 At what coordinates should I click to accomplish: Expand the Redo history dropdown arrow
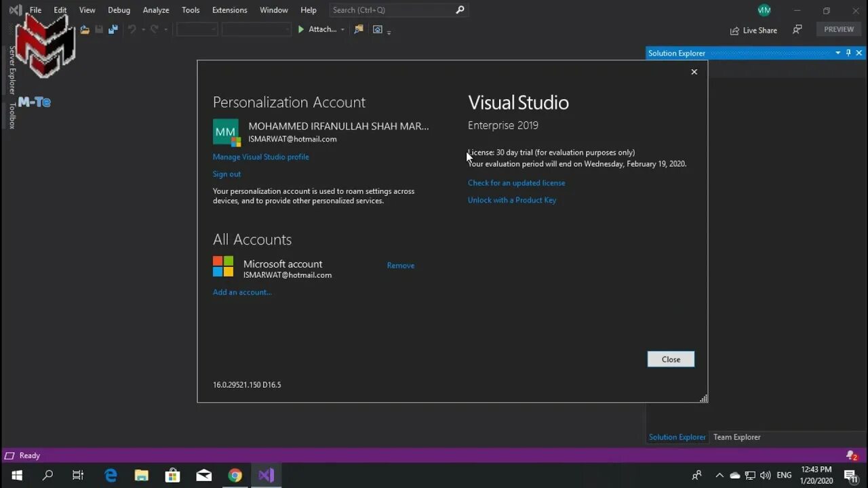click(x=165, y=30)
